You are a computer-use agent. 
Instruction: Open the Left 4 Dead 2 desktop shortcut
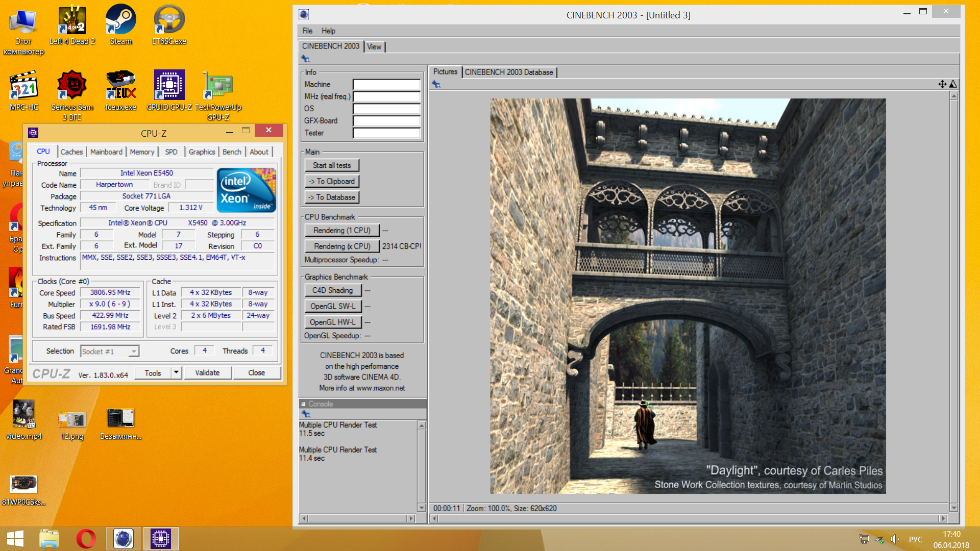tap(72, 25)
